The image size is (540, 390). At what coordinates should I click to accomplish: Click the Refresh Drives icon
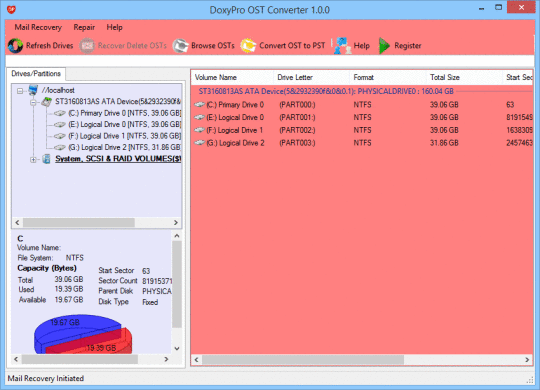coord(15,46)
